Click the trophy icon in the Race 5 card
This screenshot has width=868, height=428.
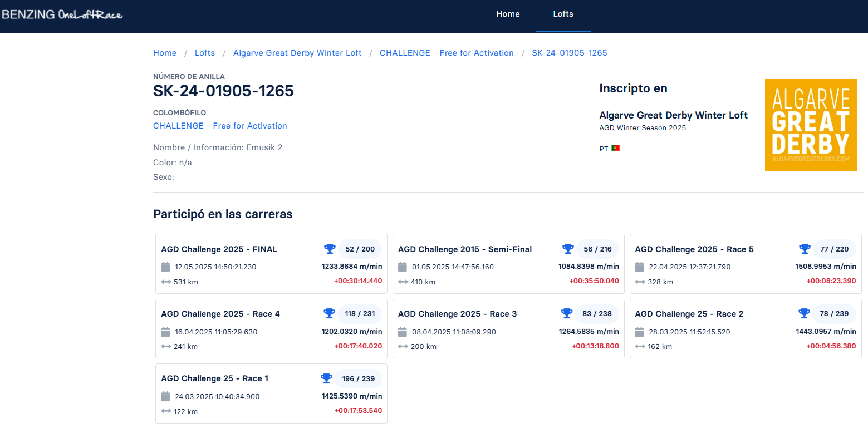pos(805,249)
